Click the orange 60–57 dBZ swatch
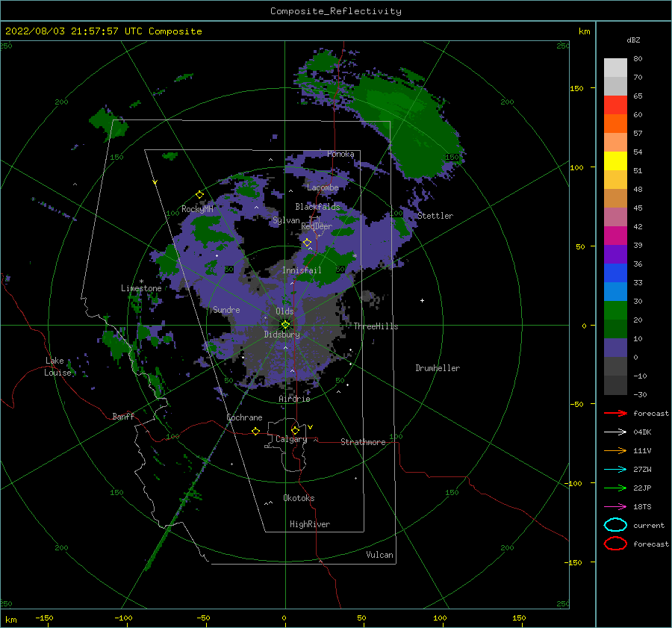The height and width of the screenshot is (628, 672). [615, 123]
